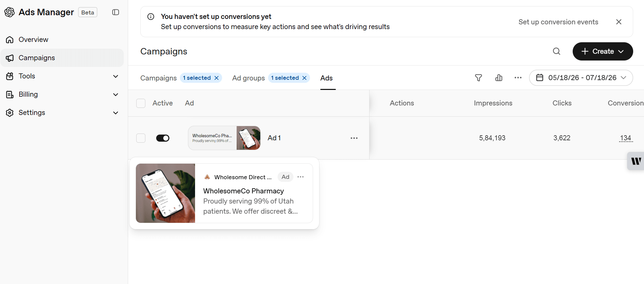Expand the Settings chevron
Viewport: 644px width, 284px height.
pos(116,113)
